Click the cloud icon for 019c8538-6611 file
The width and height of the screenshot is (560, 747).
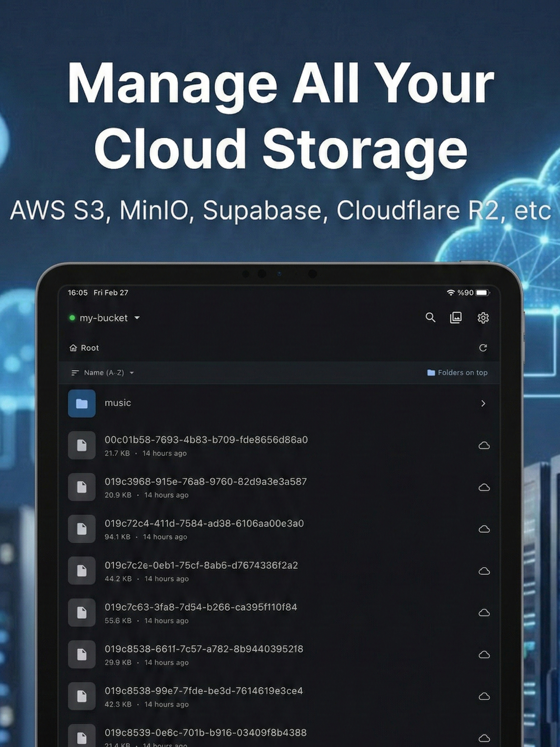[484, 655]
